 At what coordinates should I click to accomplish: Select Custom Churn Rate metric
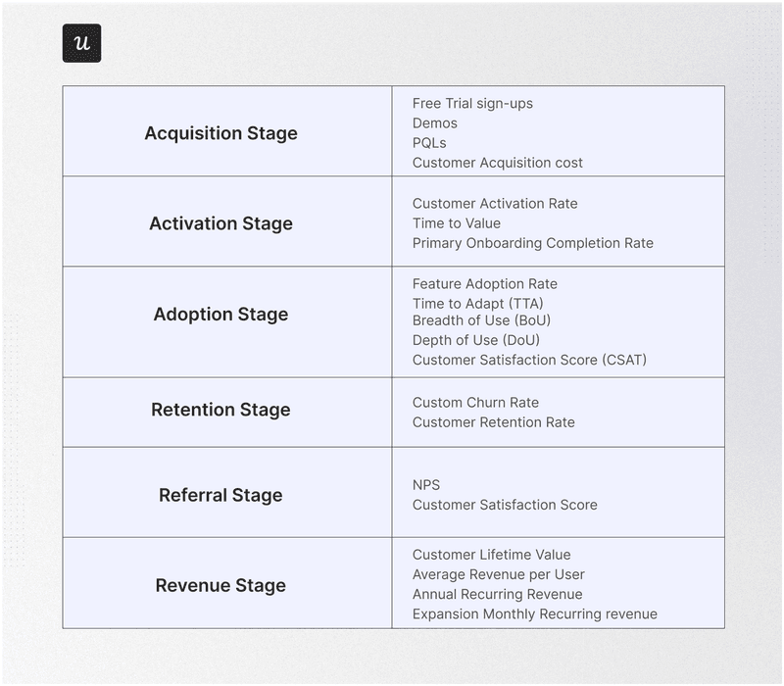coord(475,403)
